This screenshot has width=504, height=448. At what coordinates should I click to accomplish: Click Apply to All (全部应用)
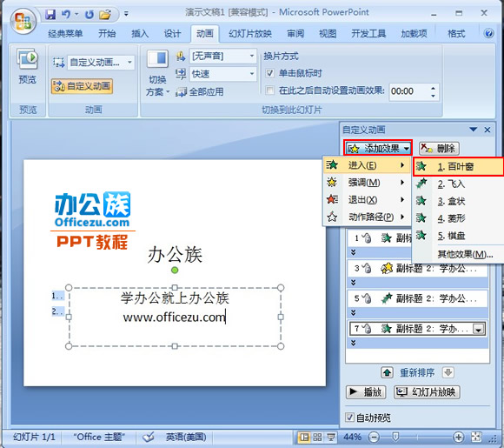[x=200, y=92]
